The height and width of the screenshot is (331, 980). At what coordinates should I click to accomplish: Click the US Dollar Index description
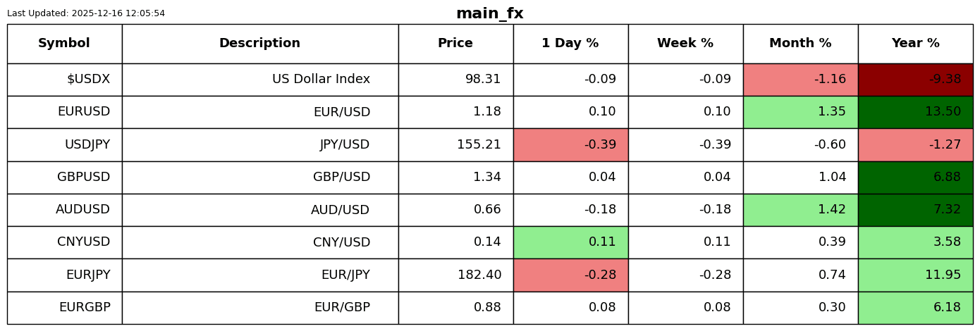pyautogui.click(x=259, y=80)
